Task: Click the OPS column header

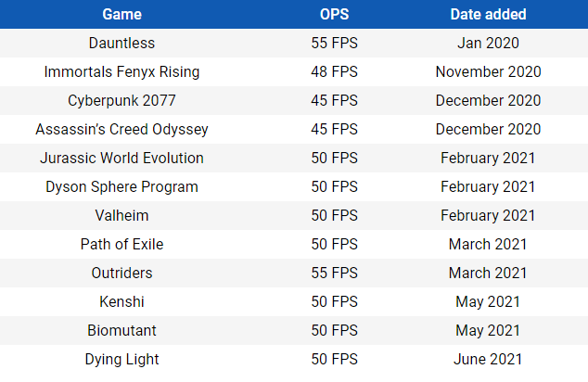Action: (334, 14)
